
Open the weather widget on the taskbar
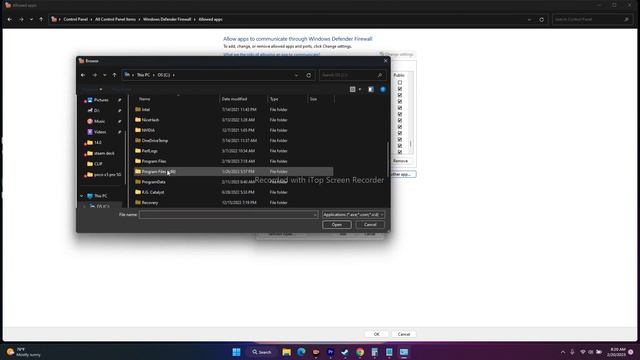click(24, 352)
